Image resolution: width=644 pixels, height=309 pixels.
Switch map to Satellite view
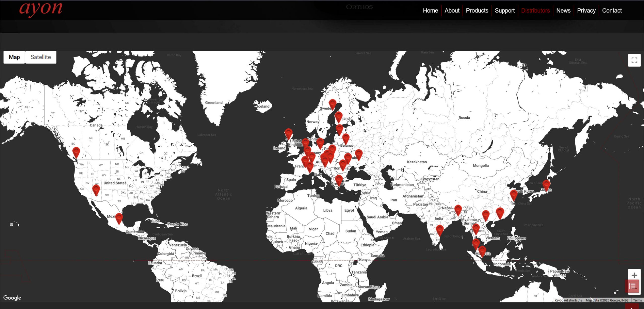[41, 57]
